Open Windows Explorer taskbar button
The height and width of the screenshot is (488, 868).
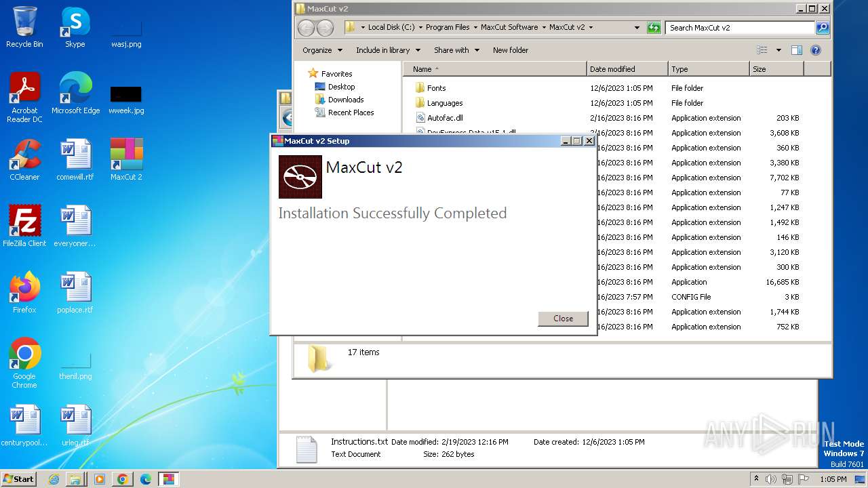tap(76, 479)
